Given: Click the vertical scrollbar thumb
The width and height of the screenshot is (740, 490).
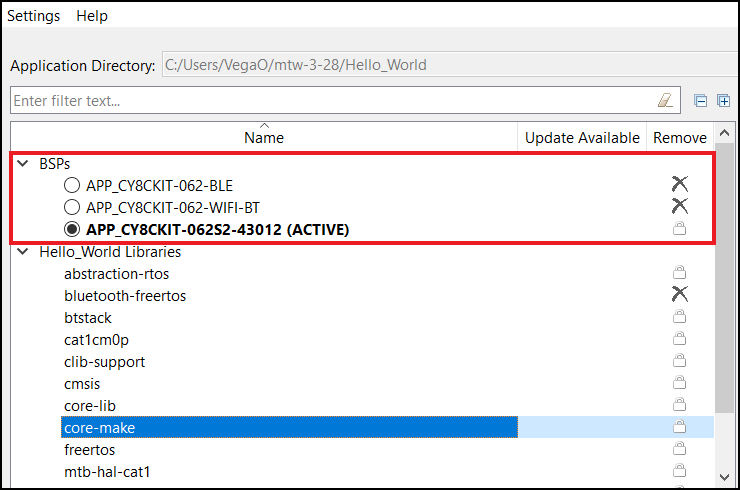Looking at the screenshot, I should (724, 279).
